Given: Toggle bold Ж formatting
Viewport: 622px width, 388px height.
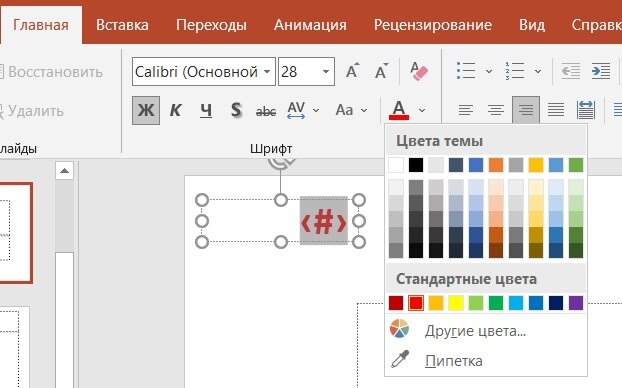Looking at the screenshot, I should tap(146, 110).
